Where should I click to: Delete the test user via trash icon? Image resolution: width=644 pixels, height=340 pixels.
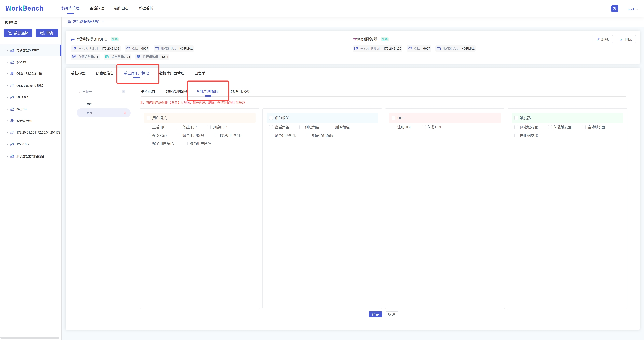point(125,113)
